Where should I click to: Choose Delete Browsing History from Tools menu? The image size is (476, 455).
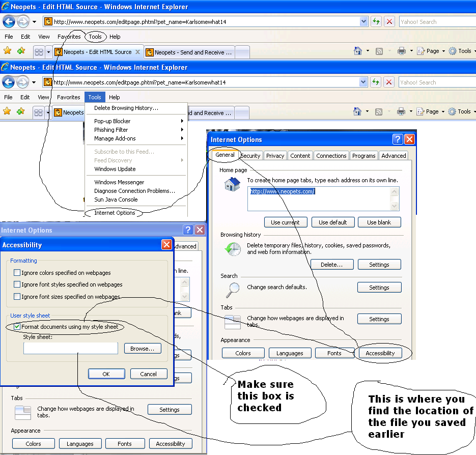click(x=136, y=108)
